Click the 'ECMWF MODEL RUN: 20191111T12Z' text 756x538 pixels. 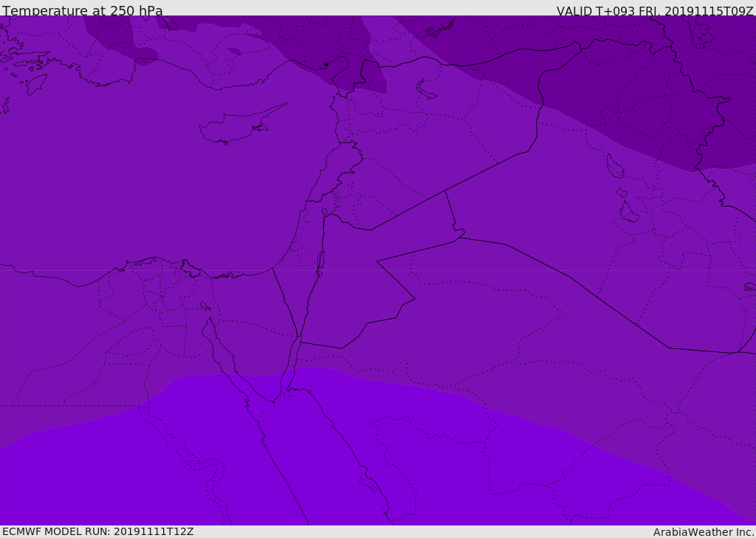(x=98, y=531)
